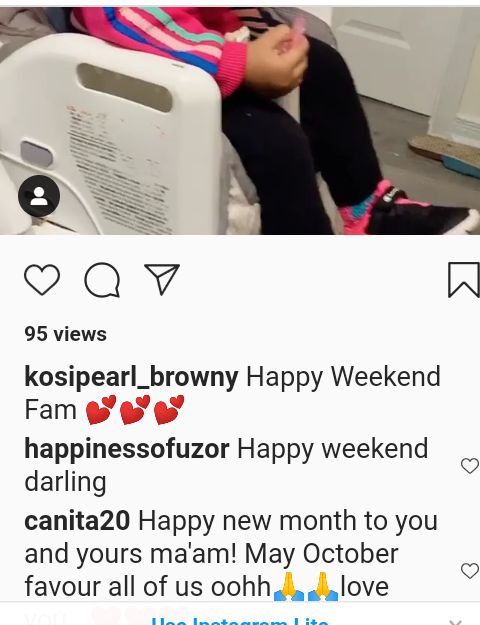Viewport: 480px width, 625px height.
Task: Tap the praying hands emoji in the comment
Action: 306,587
